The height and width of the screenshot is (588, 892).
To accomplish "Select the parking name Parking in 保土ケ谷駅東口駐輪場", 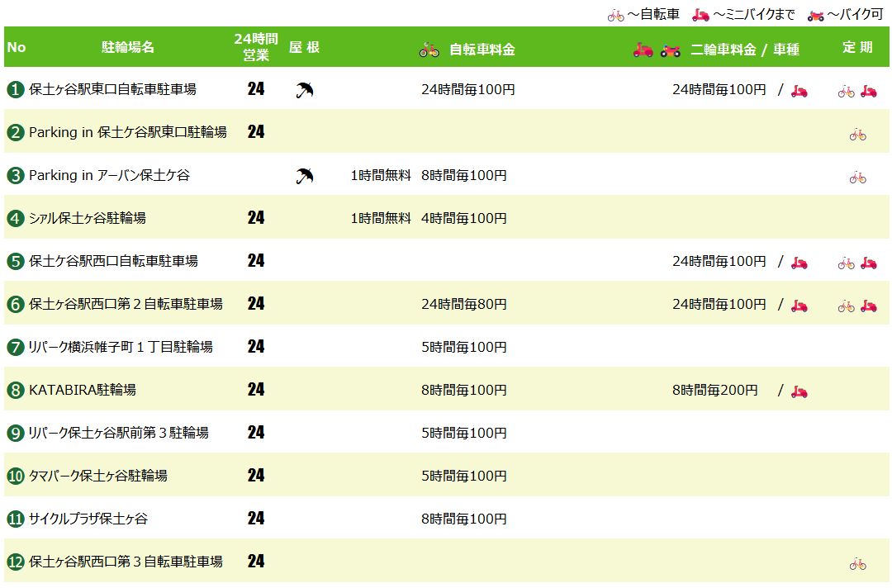I will (x=128, y=132).
